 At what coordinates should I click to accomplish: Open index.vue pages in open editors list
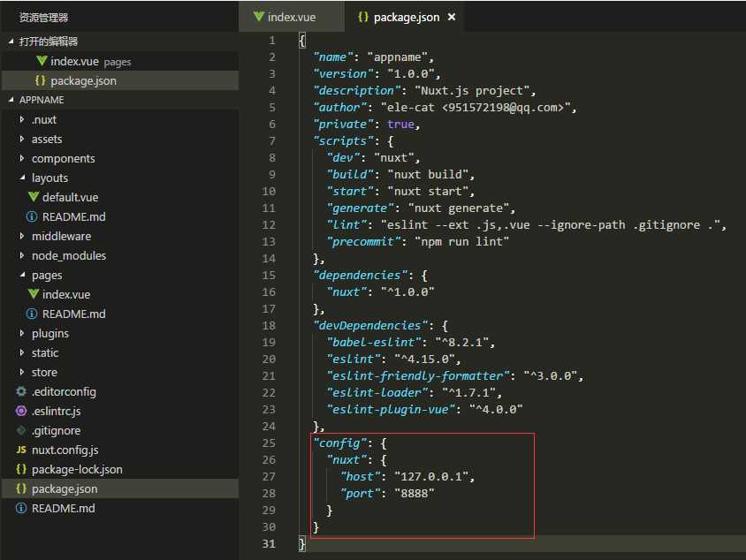coord(120,61)
